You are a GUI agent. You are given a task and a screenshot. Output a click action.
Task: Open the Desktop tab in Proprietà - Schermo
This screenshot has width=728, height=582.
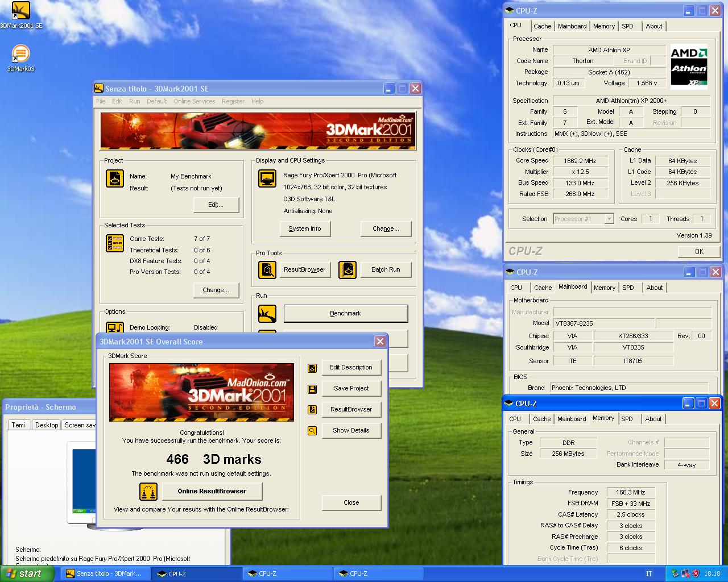pos(47,425)
